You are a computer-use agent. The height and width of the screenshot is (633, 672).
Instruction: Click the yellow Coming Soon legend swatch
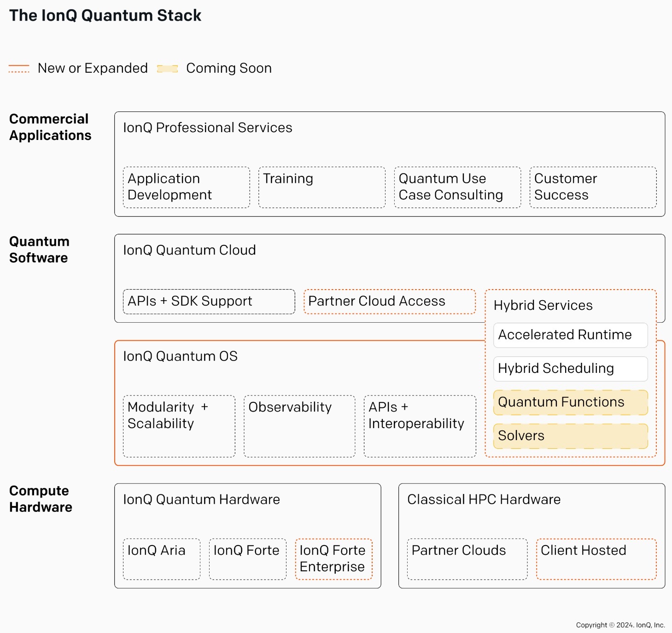coord(168,69)
